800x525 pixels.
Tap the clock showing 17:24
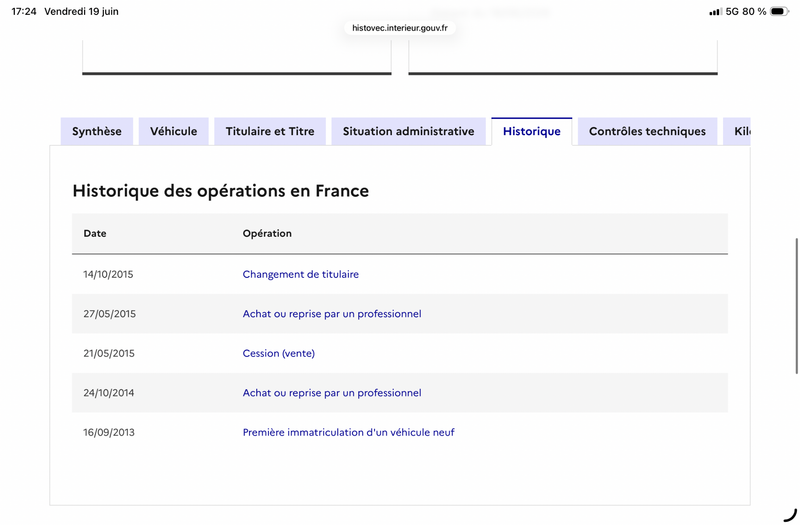point(24,11)
